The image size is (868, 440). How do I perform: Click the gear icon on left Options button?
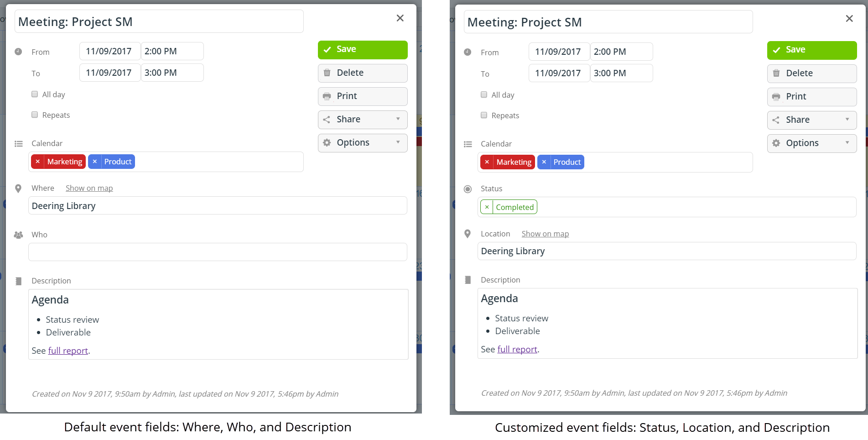pyautogui.click(x=327, y=142)
